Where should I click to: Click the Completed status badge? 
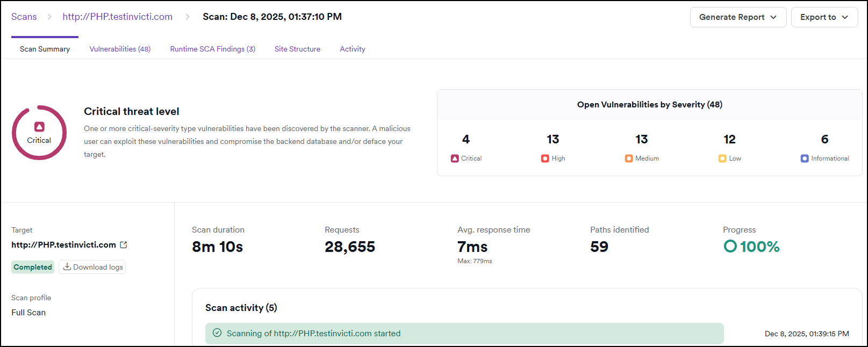(33, 267)
